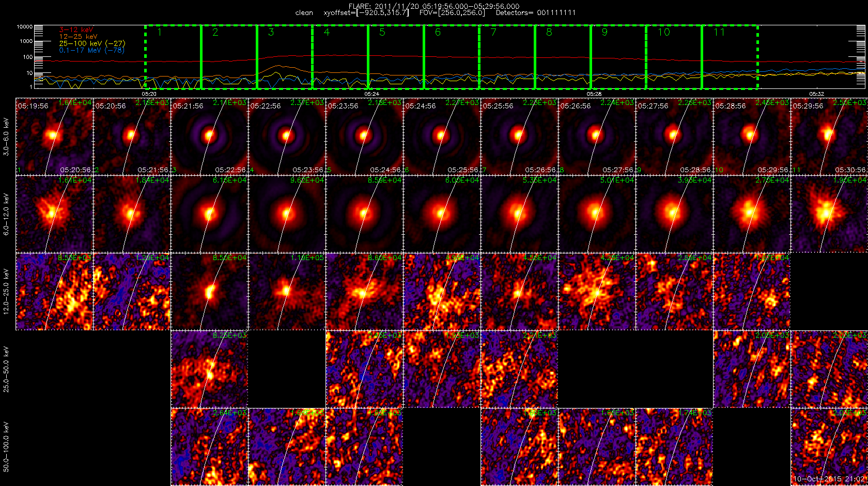Open the 3-6 keV image starting 05:19:56

coord(54,136)
